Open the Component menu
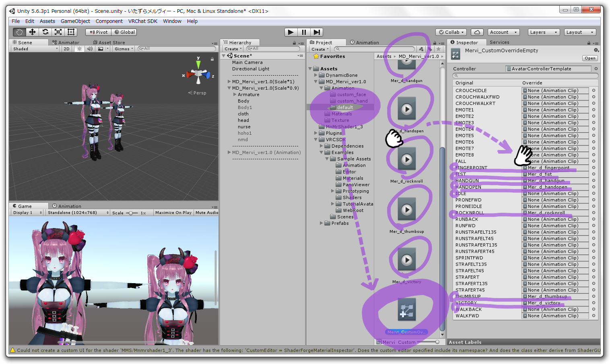This screenshot has height=364, width=610. click(109, 21)
